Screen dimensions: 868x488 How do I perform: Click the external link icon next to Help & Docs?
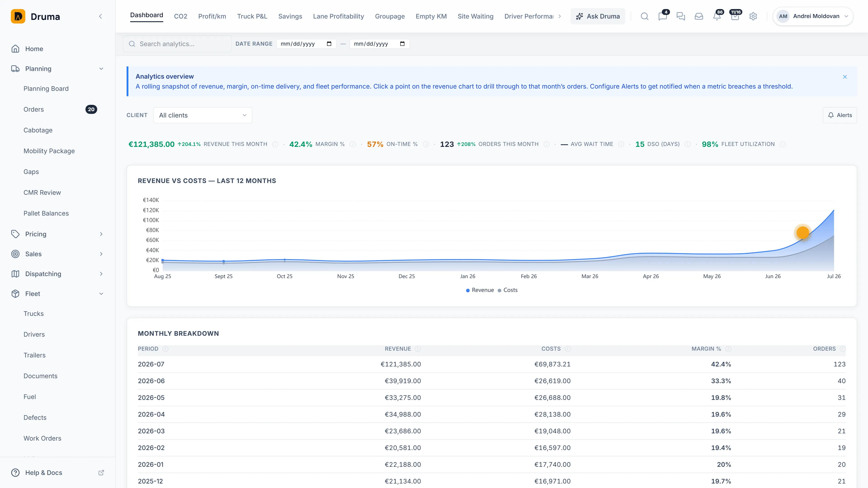101,472
